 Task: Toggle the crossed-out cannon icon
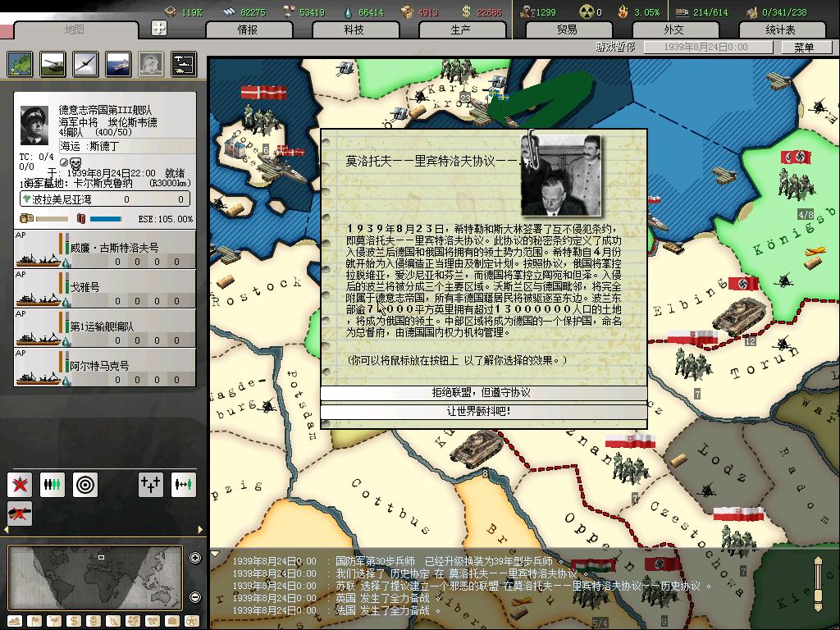click(20, 513)
